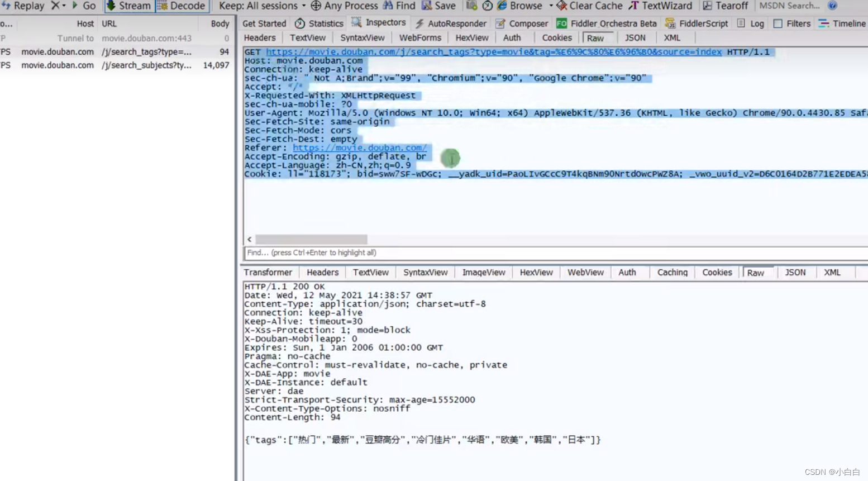
Task: Select request XML inspector tab
Action: (672, 37)
